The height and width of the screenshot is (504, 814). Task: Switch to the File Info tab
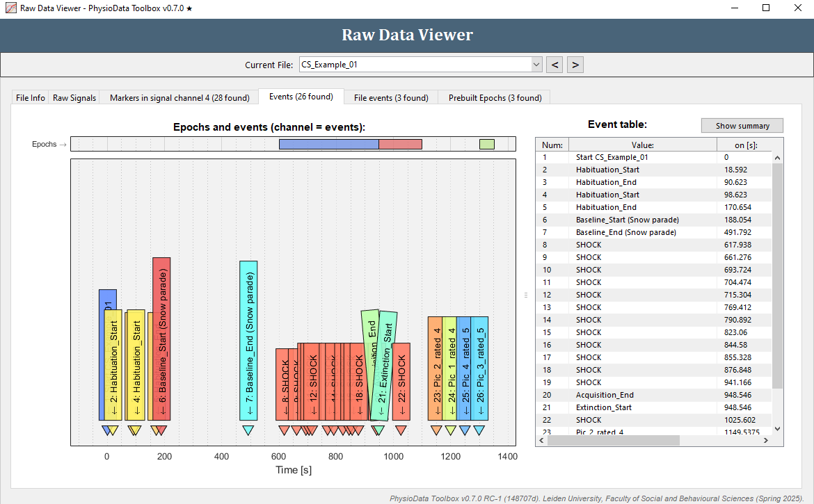(x=29, y=97)
